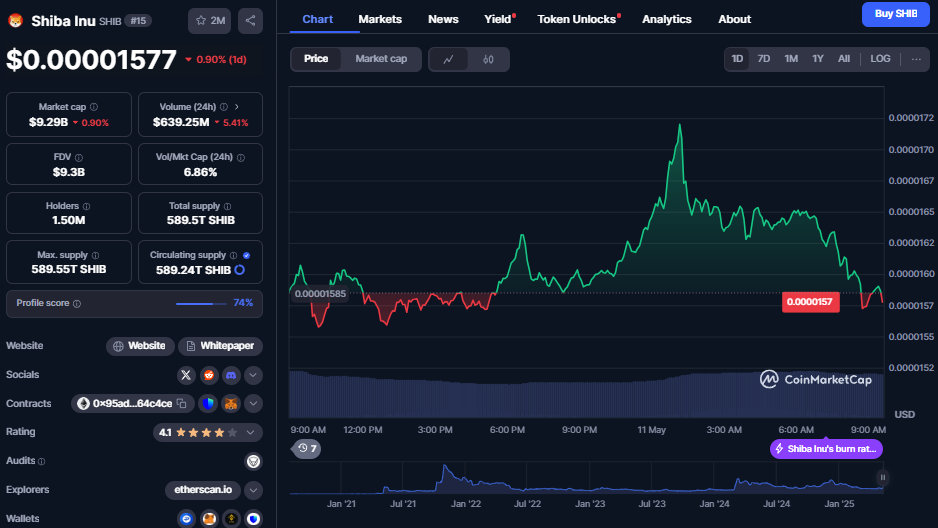Open the About tab
Viewport: 938px width, 528px height.
(735, 19)
